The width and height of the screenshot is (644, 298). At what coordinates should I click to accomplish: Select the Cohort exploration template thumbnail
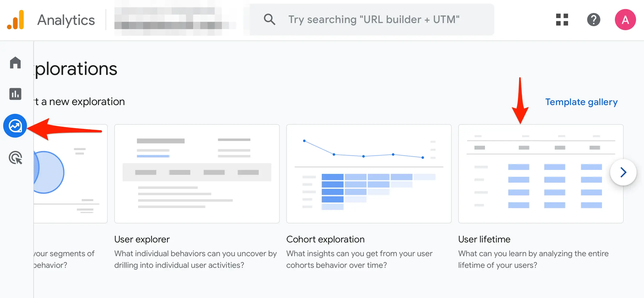point(369,174)
